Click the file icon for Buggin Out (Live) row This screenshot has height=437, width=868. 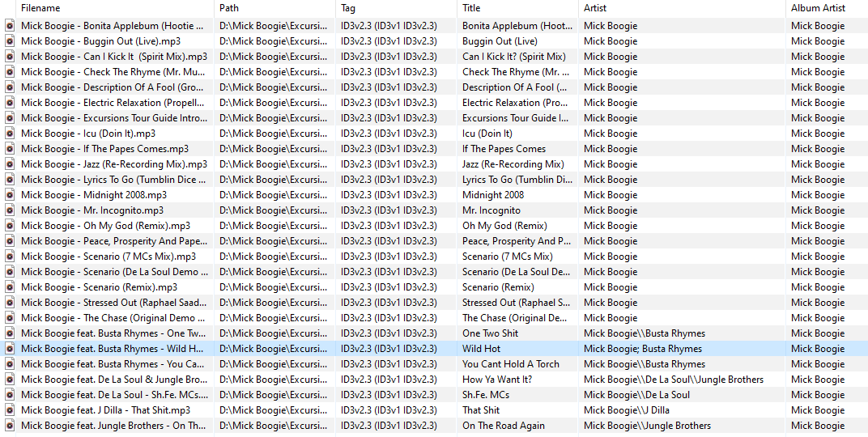click(x=10, y=41)
